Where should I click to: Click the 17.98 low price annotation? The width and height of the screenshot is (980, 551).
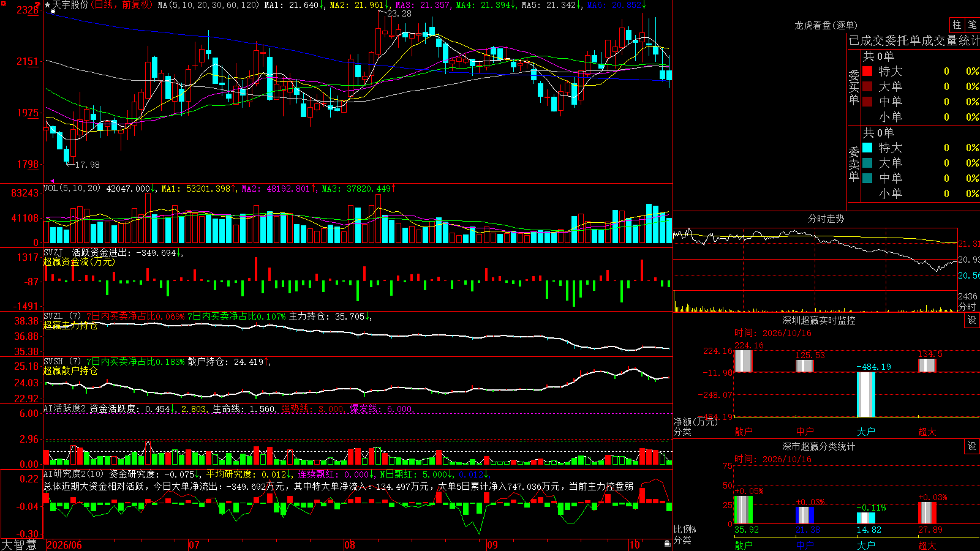(87, 165)
